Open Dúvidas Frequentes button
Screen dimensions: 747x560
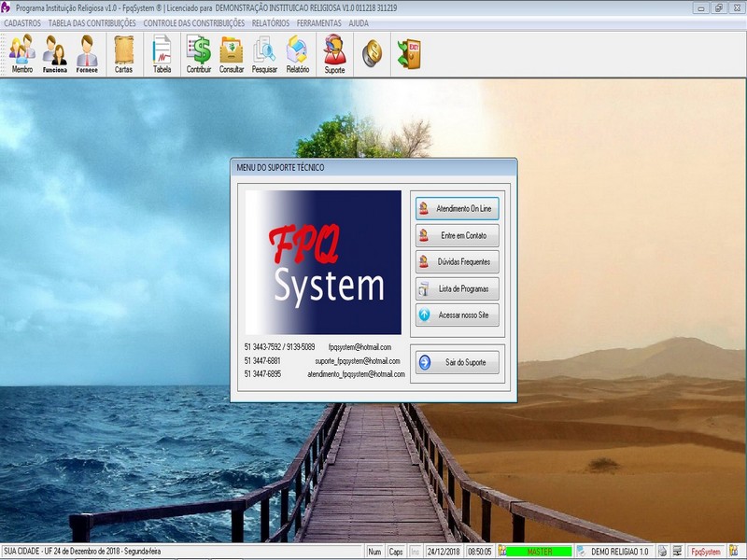(x=458, y=262)
